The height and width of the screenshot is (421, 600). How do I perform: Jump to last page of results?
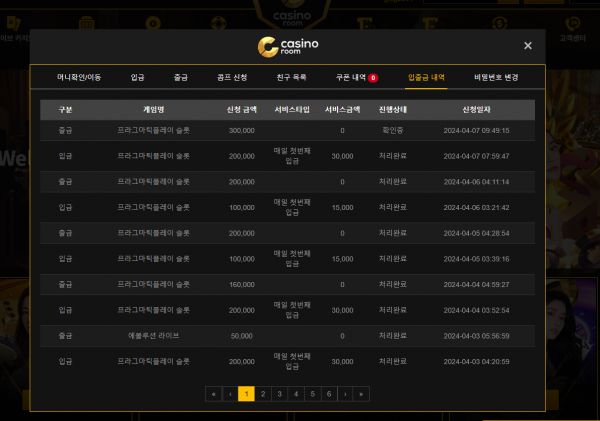coord(361,394)
